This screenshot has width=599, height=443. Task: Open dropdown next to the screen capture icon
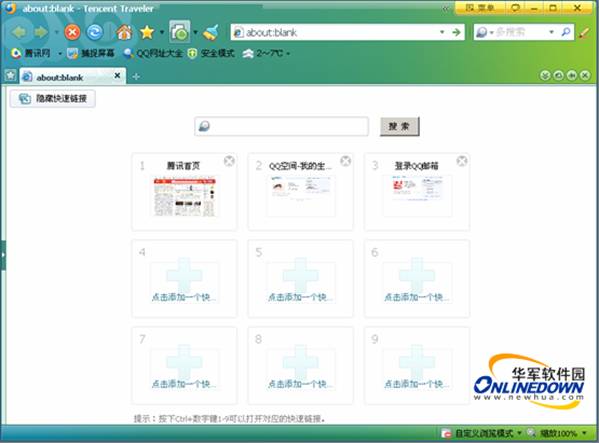196,32
